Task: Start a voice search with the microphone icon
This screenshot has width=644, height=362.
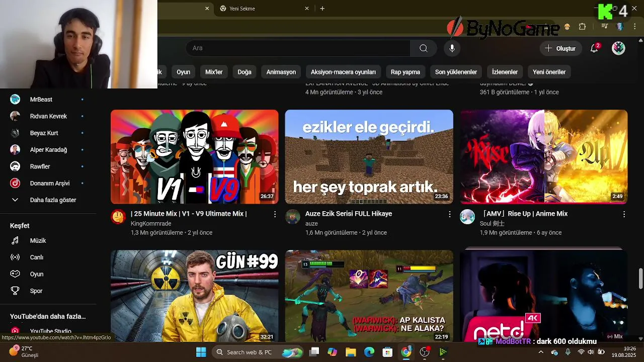Action: 452,48
